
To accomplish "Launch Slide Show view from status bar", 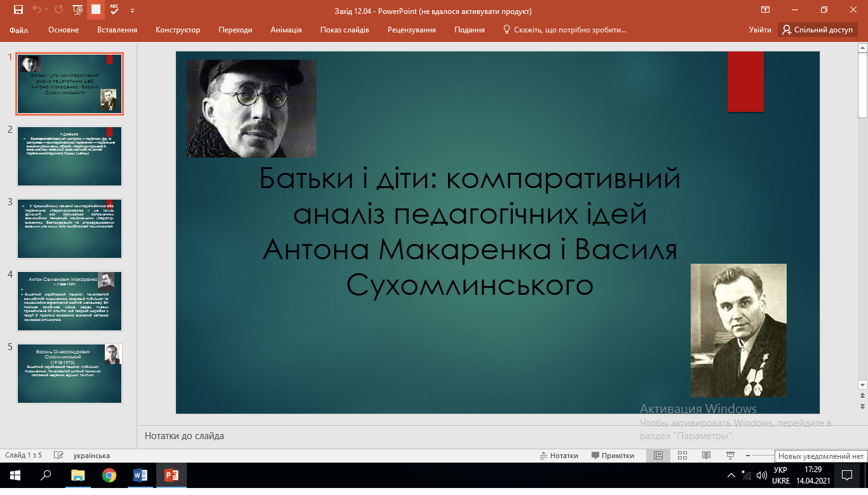I will pyautogui.click(x=730, y=456).
